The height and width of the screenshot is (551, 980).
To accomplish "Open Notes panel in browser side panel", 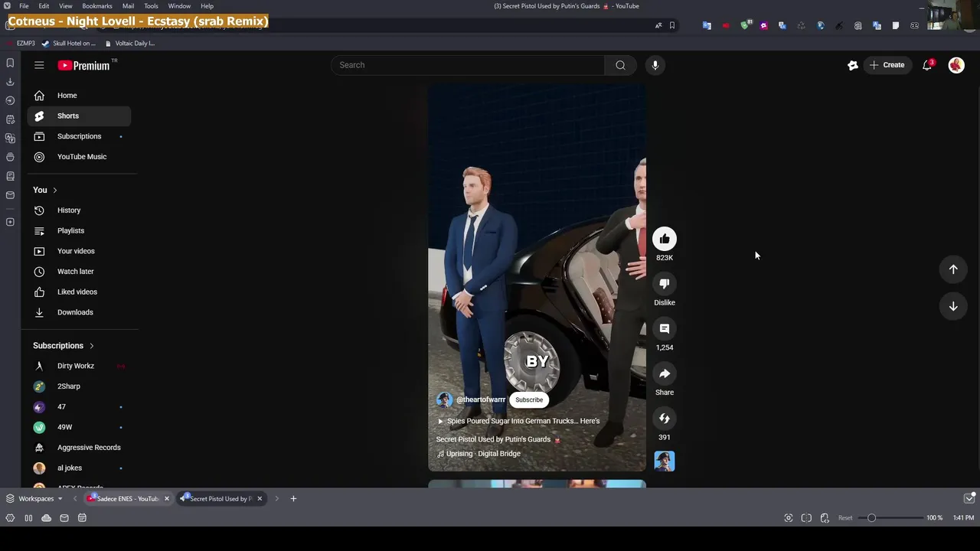I will [10, 119].
